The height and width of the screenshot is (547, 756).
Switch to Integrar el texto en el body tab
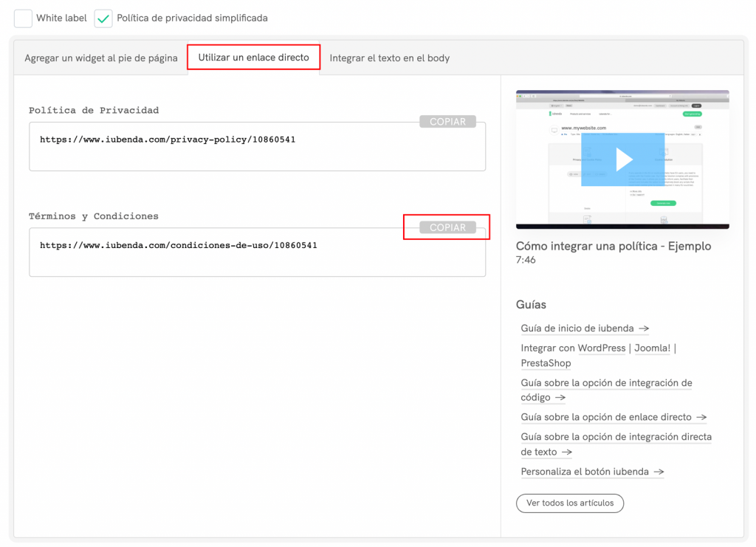pos(389,58)
